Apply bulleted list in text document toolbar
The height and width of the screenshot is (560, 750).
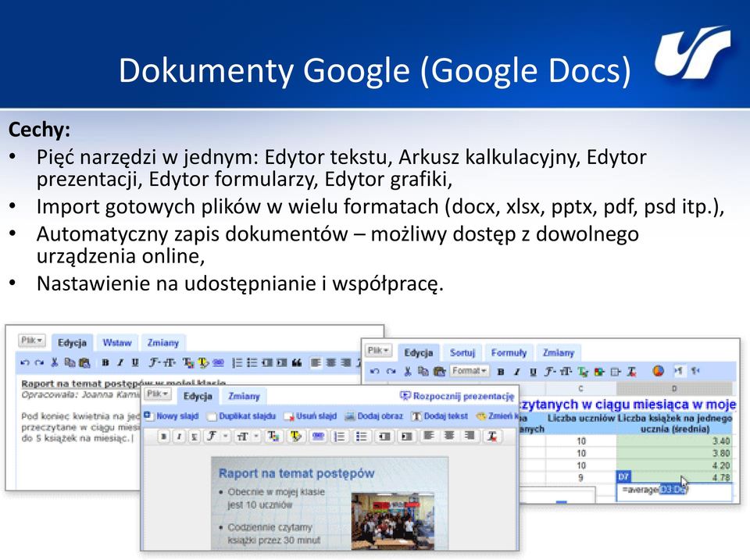pyautogui.click(x=252, y=363)
